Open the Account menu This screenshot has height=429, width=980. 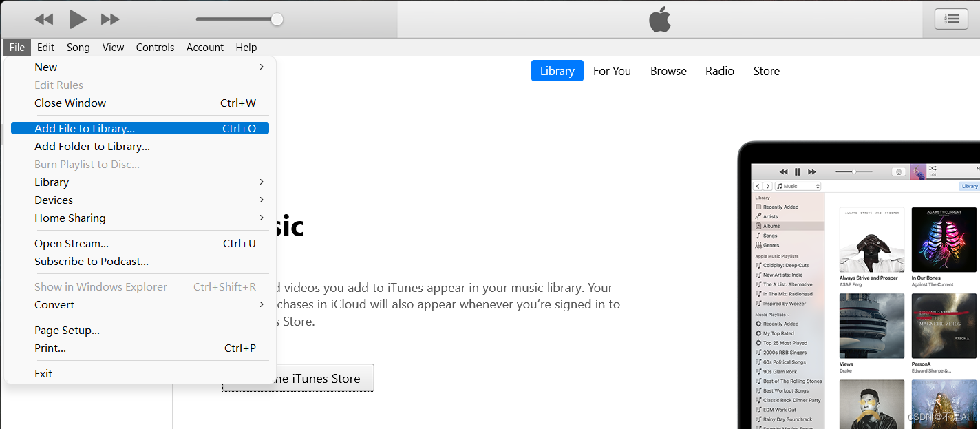point(205,47)
